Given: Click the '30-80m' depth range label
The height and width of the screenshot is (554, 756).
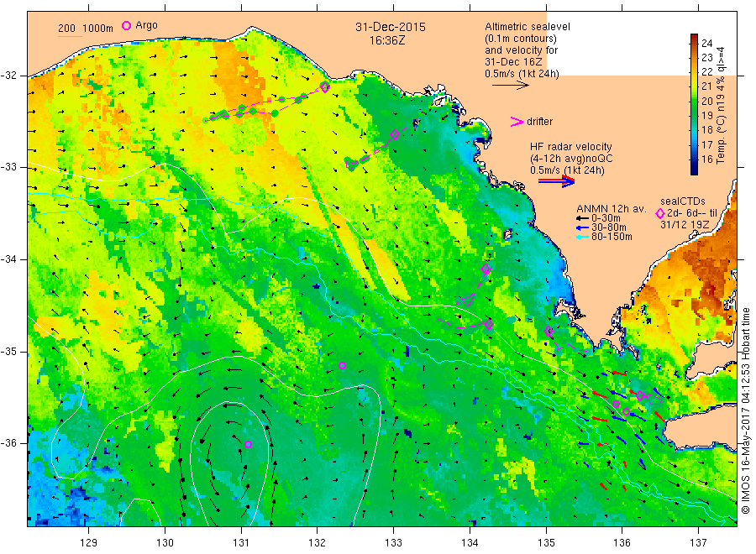Looking at the screenshot, I should tap(609, 227).
